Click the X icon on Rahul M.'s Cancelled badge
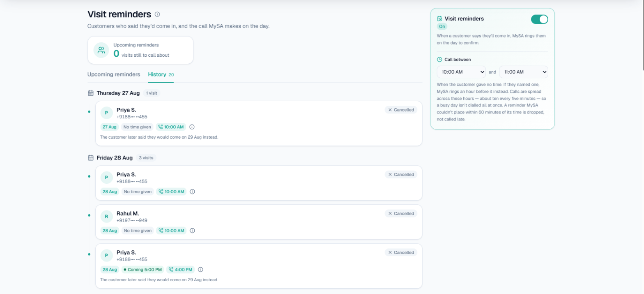The width and height of the screenshot is (644, 294). click(390, 213)
